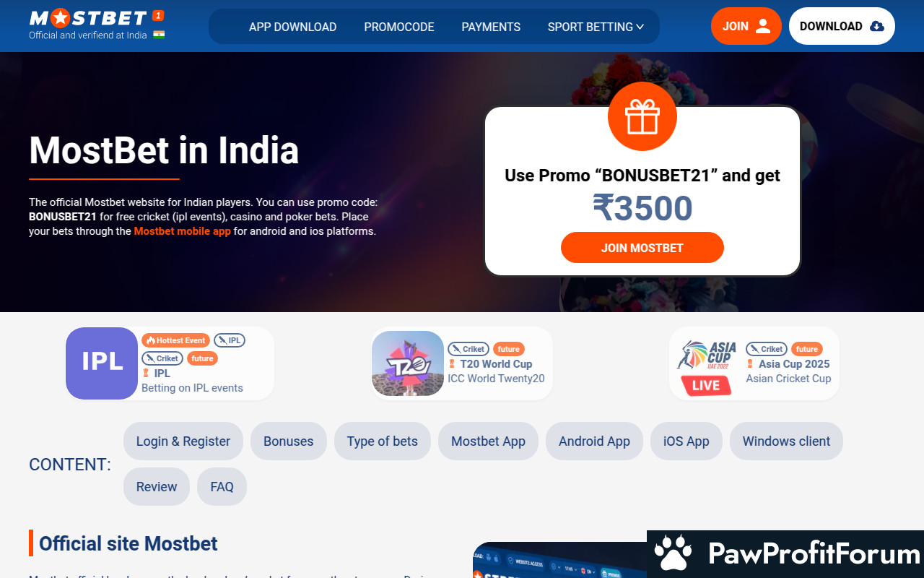
Task: Open the Payments menu item
Action: coord(491,27)
